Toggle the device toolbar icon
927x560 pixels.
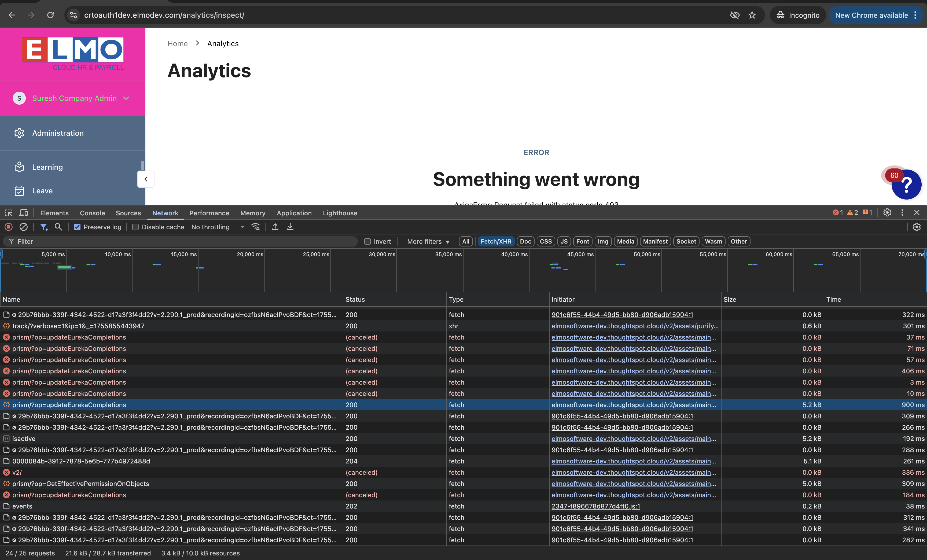coord(24,213)
